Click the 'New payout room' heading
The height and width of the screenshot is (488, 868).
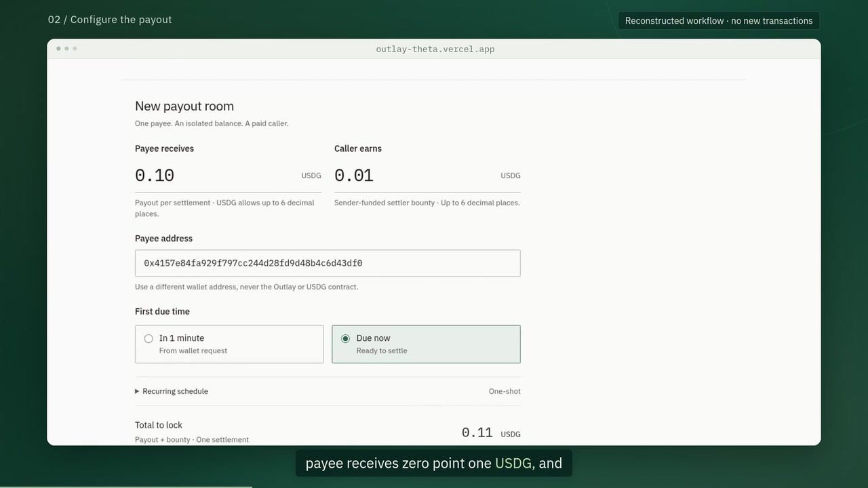184,106
